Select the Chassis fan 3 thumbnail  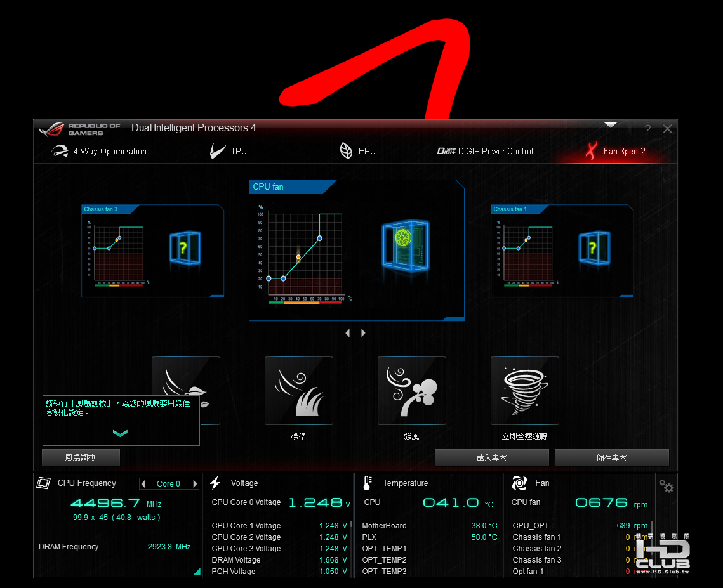click(x=152, y=251)
